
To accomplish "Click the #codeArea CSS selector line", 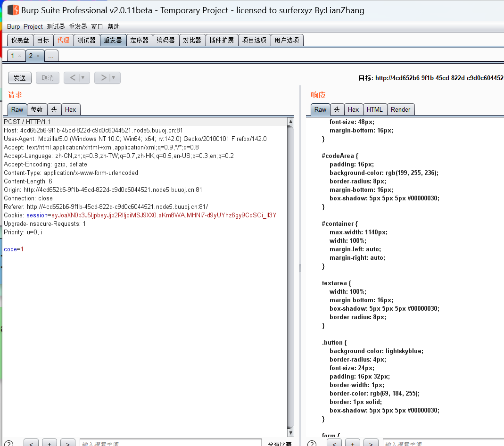I will pyautogui.click(x=340, y=156).
